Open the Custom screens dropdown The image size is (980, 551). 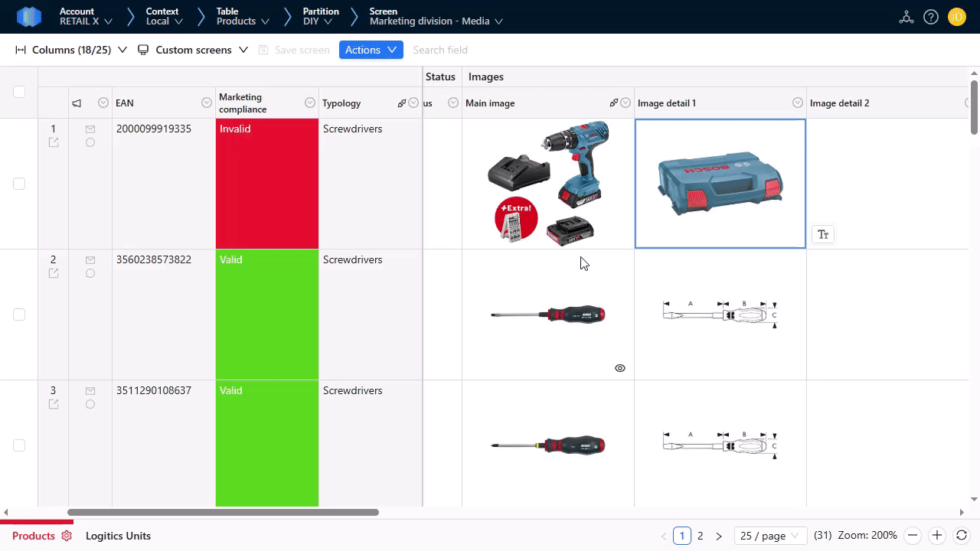click(x=193, y=50)
